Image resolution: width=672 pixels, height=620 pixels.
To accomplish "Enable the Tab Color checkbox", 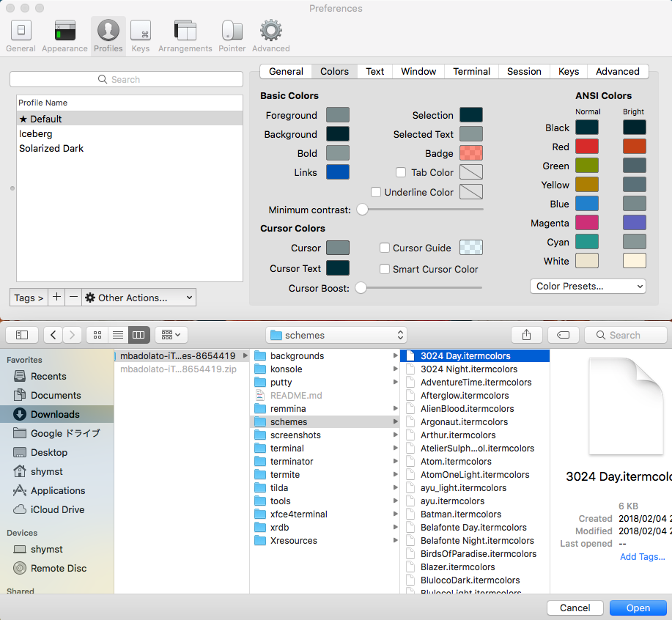I will click(401, 172).
